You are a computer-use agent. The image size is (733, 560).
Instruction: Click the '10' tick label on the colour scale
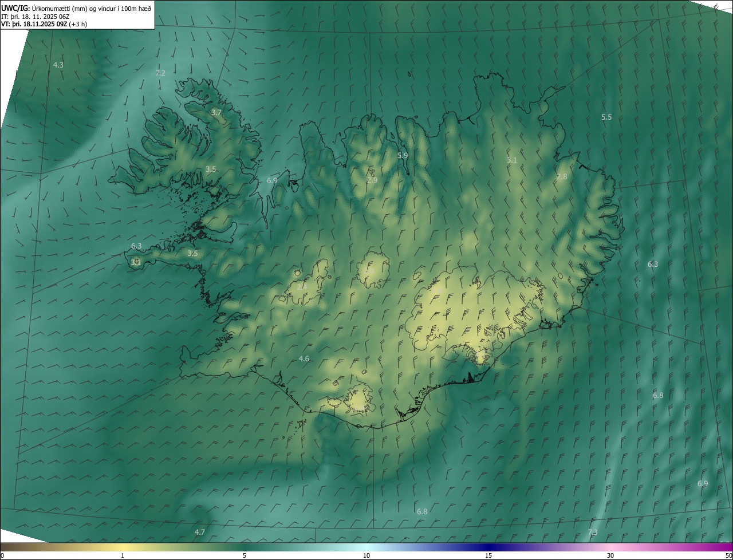[x=366, y=556]
